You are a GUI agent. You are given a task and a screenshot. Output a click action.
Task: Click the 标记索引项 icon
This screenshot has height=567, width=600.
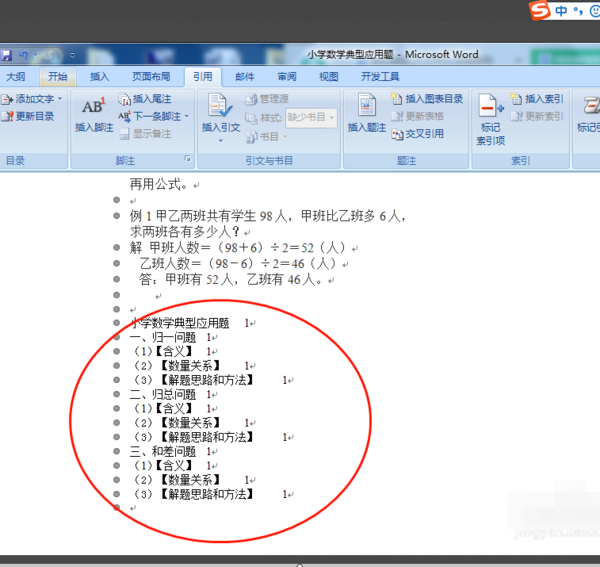[491, 106]
